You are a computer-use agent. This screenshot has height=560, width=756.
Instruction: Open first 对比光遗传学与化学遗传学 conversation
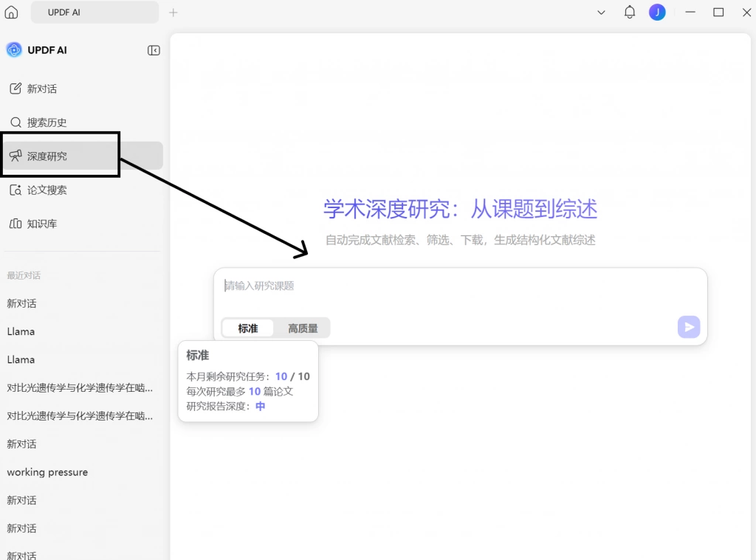coord(80,388)
